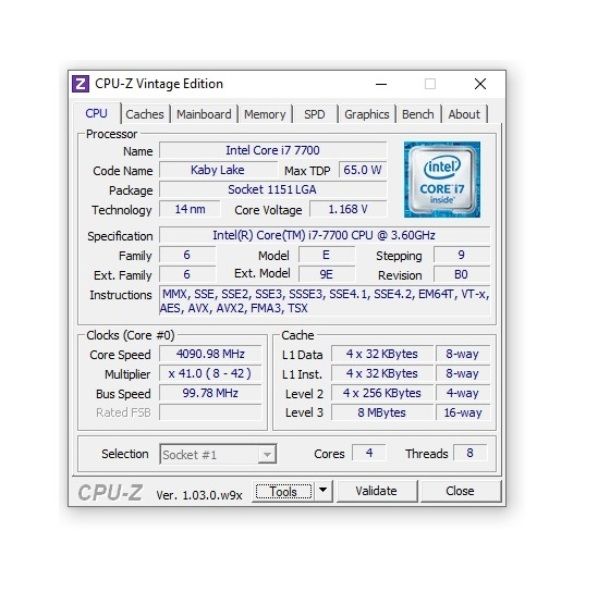Click the Multiplier value x 41.0 ( 8 - 42 )
This screenshot has height=592, width=610.
(210, 373)
